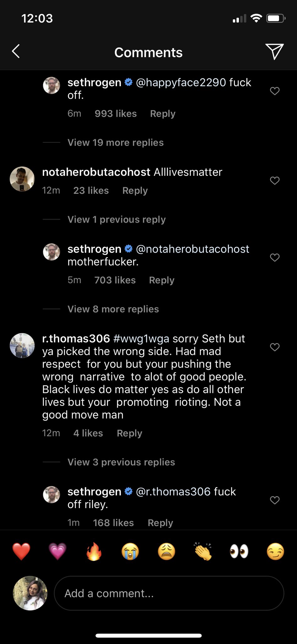This screenshot has width=297, height=644.
Task: Tap the back arrow icon
Action: pyautogui.click(x=16, y=51)
